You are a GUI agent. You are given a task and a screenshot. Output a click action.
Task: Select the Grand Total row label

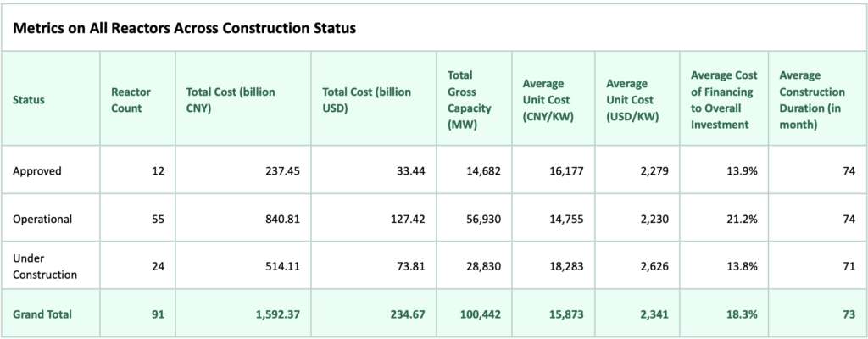(42, 314)
